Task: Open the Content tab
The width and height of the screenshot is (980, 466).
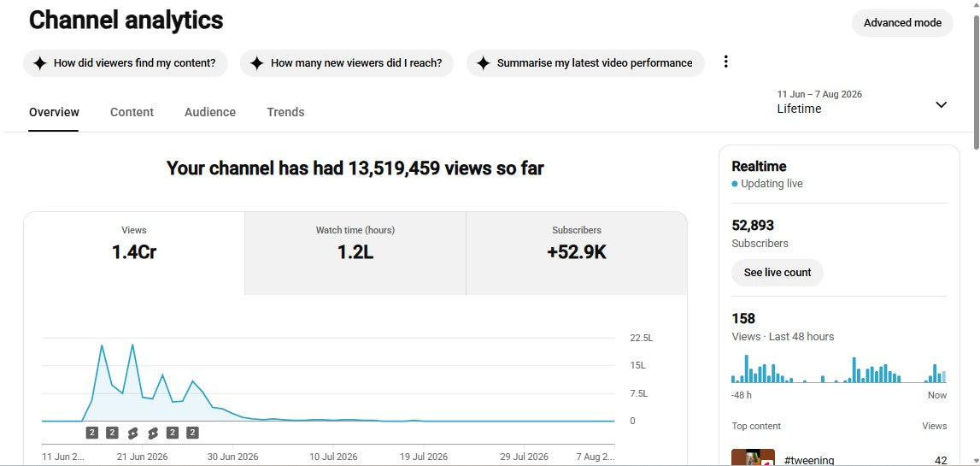Action: [x=132, y=112]
